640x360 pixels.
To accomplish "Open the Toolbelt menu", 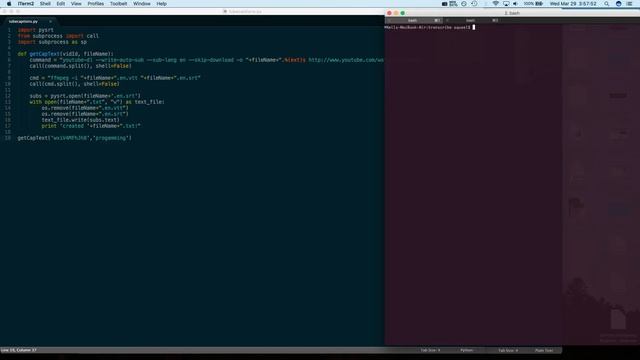I will point(118,4).
